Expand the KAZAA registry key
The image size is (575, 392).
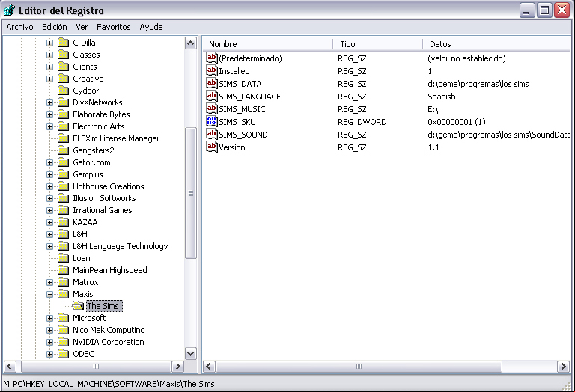coord(50,222)
